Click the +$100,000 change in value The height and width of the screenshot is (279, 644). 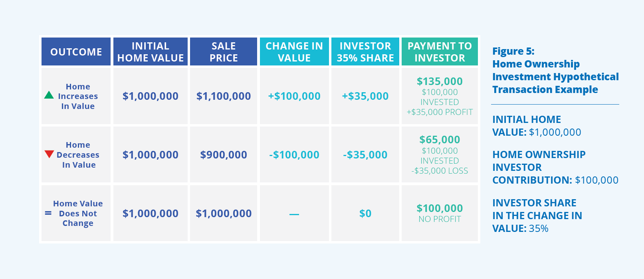click(x=294, y=96)
